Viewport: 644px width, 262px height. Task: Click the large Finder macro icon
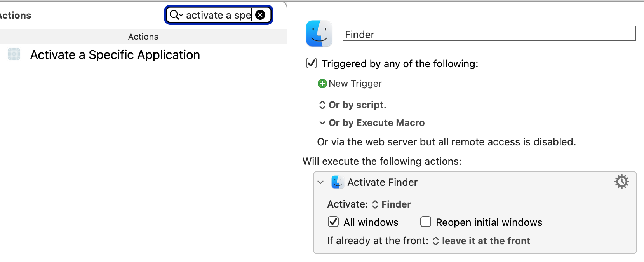[319, 33]
